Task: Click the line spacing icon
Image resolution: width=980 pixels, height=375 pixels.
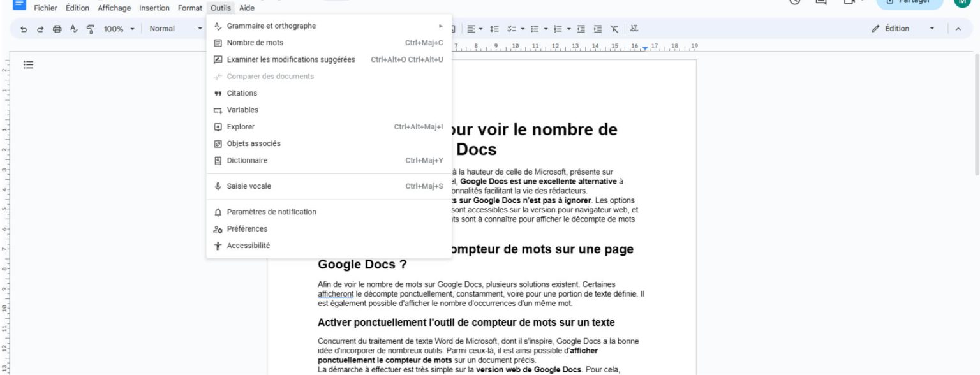Action: coord(493,29)
